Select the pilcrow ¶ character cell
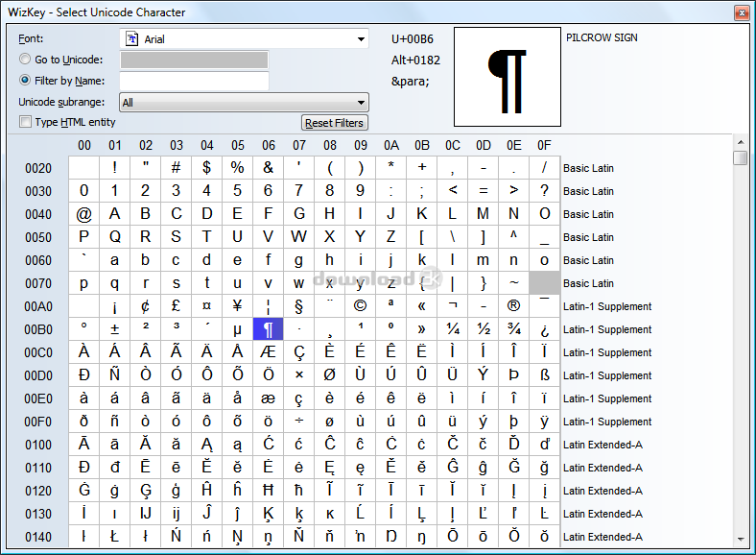This screenshot has width=756, height=555. coord(268,329)
